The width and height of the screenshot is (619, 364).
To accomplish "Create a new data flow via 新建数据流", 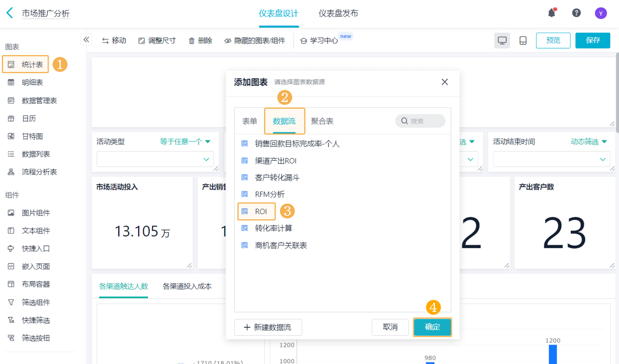I will 267,327.
